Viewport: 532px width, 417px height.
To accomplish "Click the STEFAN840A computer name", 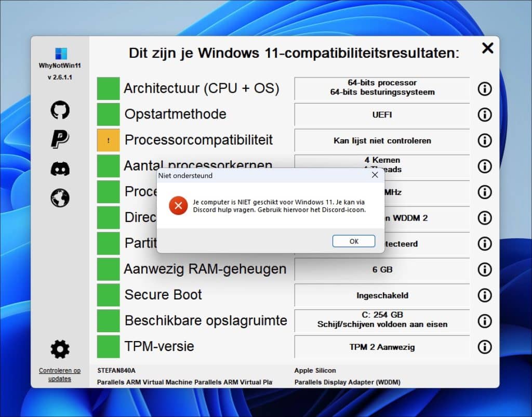I will tap(116, 371).
